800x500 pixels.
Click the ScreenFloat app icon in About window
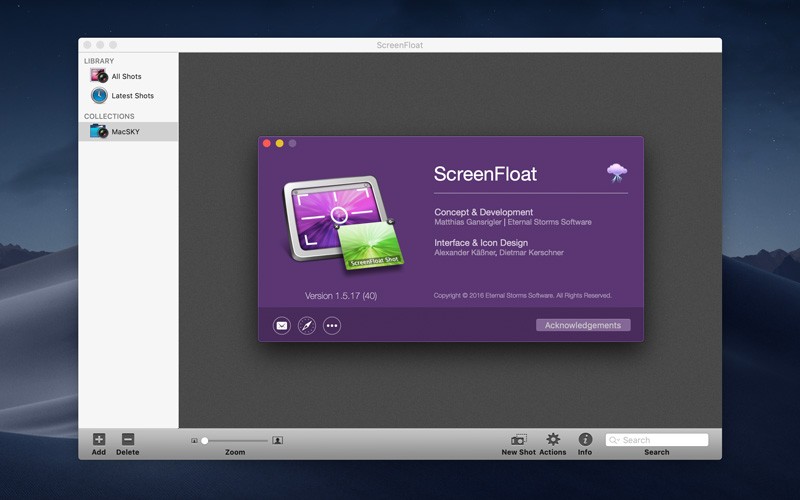click(343, 222)
